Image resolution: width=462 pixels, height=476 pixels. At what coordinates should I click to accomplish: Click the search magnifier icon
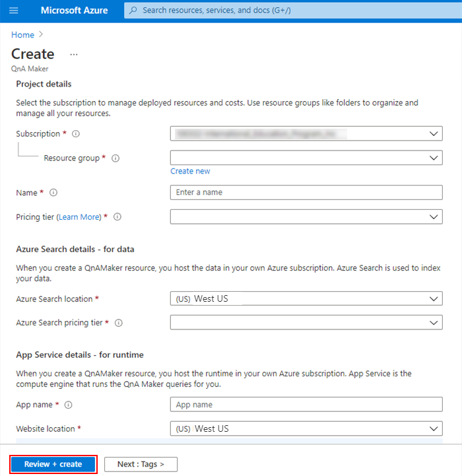coord(133,11)
